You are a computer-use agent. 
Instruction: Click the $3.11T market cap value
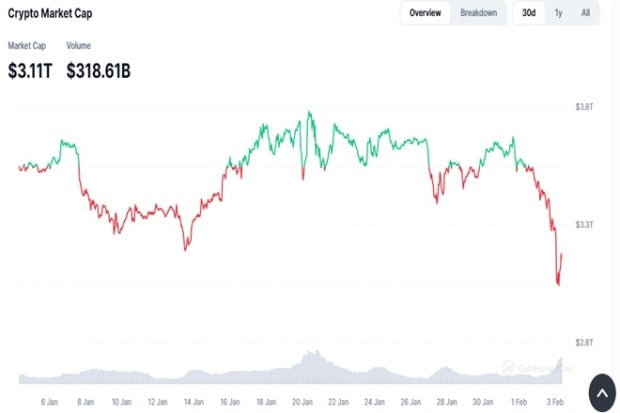pyautogui.click(x=29, y=70)
